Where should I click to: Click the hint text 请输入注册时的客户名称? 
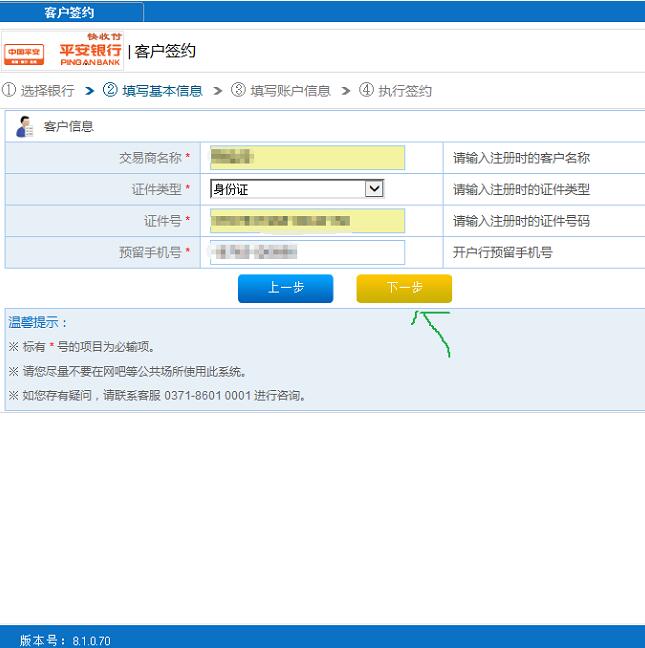[x=521, y=157]
